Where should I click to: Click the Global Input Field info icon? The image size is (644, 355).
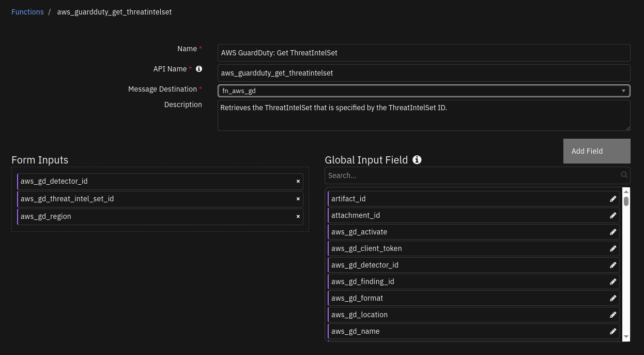[x=417, y=160]
